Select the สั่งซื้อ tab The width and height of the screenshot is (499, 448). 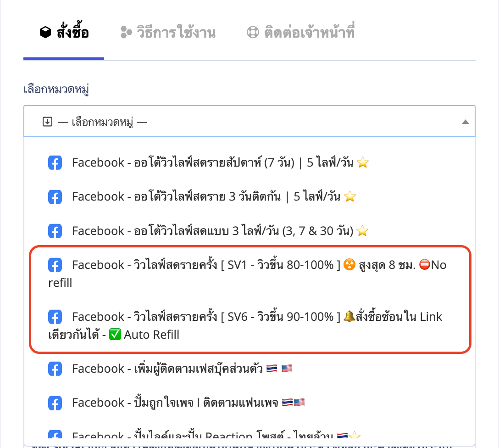point(64,32)
